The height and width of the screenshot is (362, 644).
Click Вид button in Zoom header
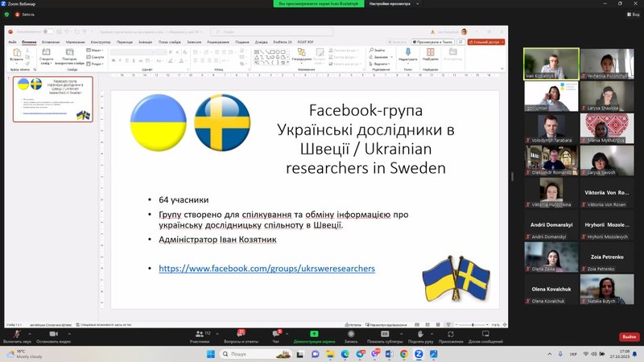[634, 14]
